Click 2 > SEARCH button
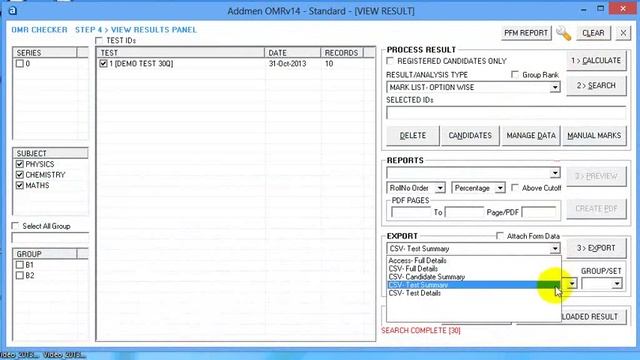 pos(596,86)
